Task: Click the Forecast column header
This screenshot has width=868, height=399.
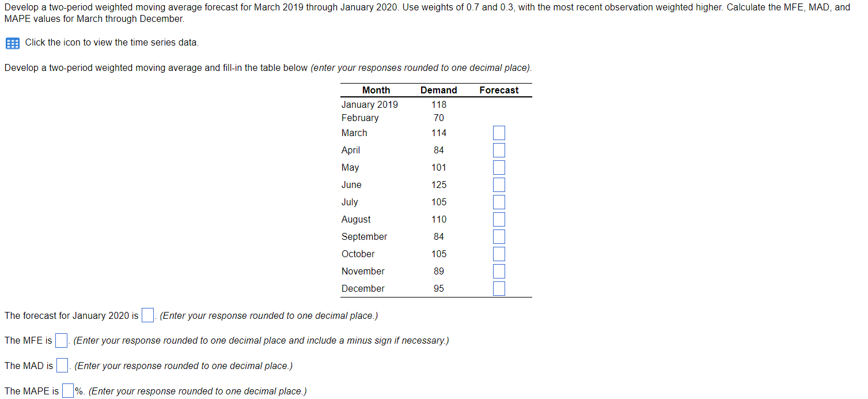Action: pyautogui.click(x=498, y=90)
